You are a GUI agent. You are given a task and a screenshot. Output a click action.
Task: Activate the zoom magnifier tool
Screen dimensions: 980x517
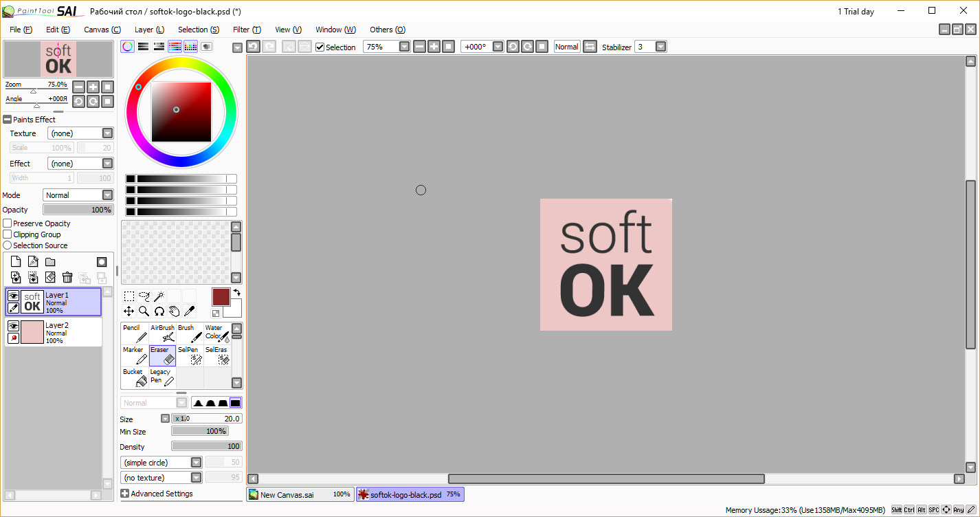pos(144,311)
